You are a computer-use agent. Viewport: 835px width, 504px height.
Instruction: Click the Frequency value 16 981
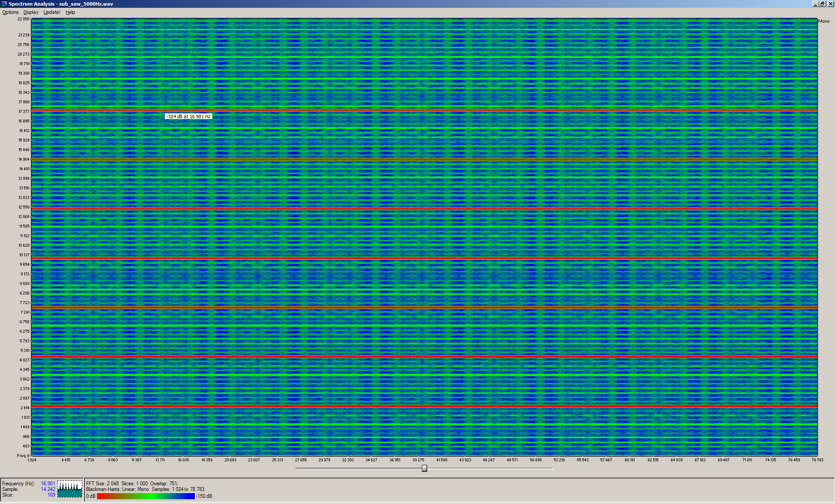pyautogui.click(x=48, y=484)
